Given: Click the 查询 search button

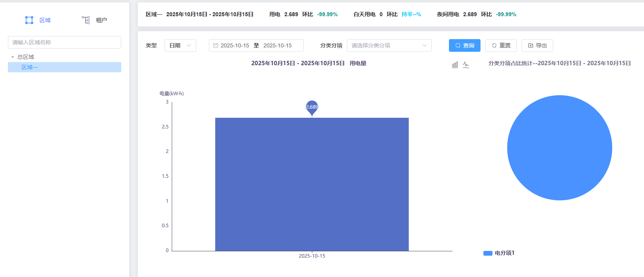Looking at the screenshot, I should pyautogui.click(x=465, y=45).
